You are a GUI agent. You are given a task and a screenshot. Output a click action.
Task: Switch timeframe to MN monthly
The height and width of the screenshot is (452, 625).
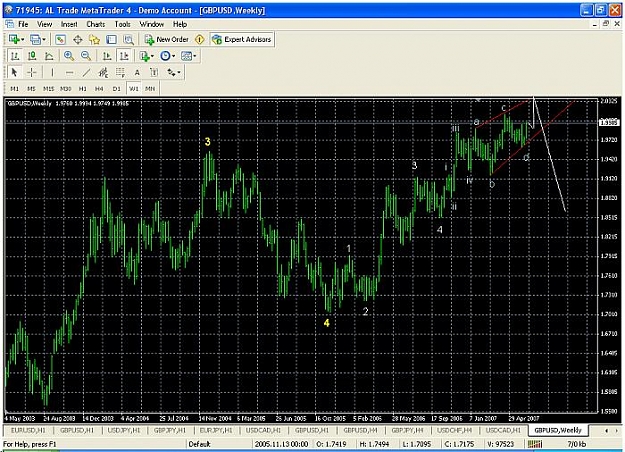150,88
